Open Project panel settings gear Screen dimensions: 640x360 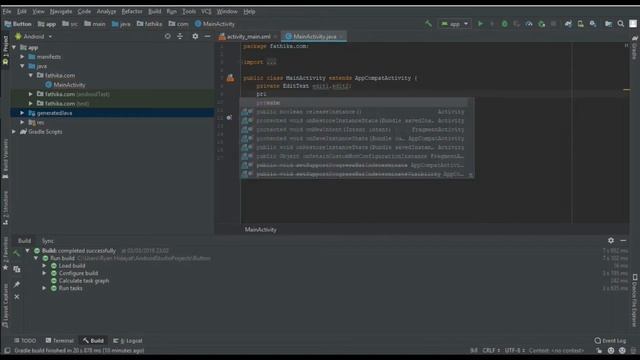coord(195,36)
